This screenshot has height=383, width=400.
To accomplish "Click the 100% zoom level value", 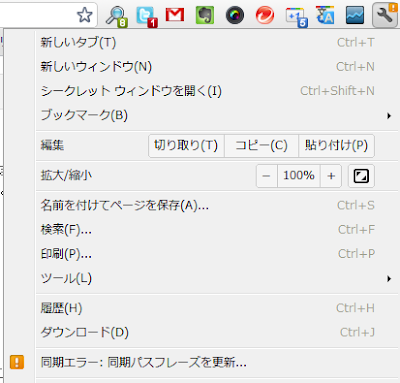I will (x=299, y=176).
